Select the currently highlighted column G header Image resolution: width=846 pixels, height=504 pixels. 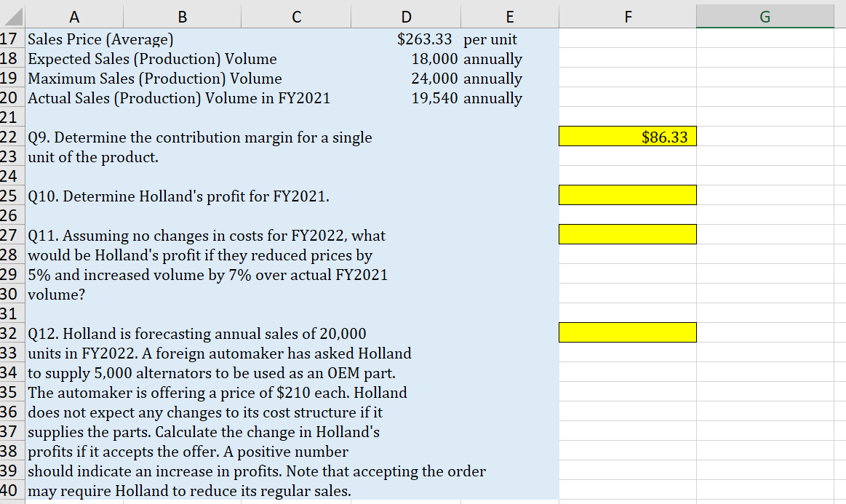coord(765,16)
